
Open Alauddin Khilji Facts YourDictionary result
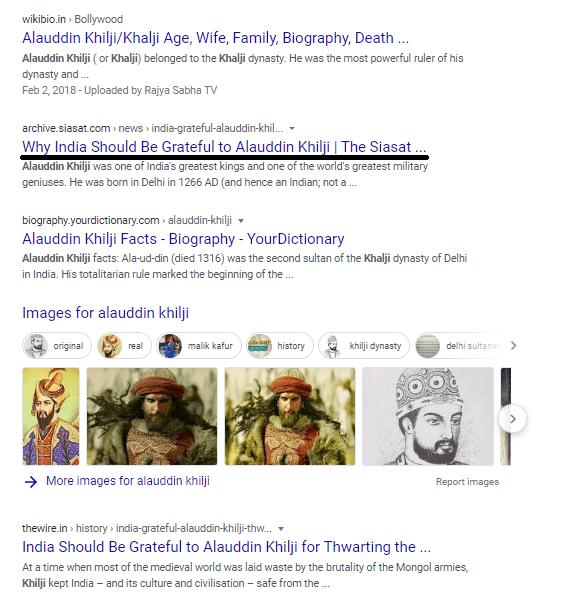[x=183, y=239]
